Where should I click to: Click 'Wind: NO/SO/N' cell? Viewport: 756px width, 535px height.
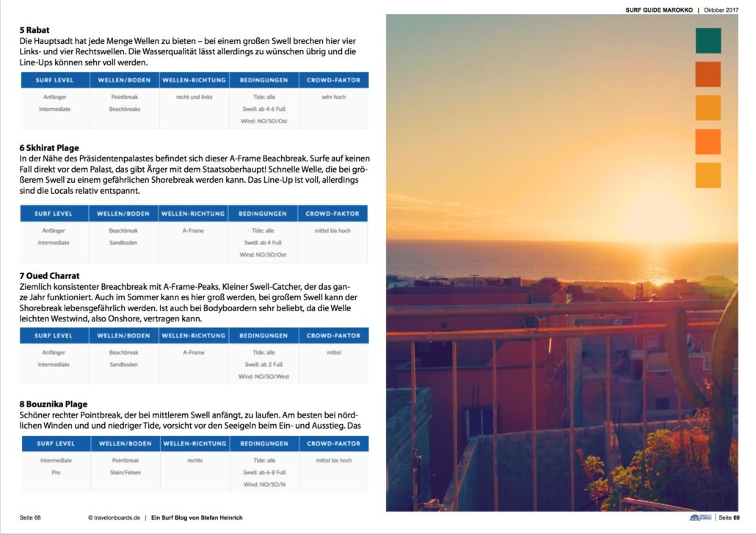click(x=264, y=484)
